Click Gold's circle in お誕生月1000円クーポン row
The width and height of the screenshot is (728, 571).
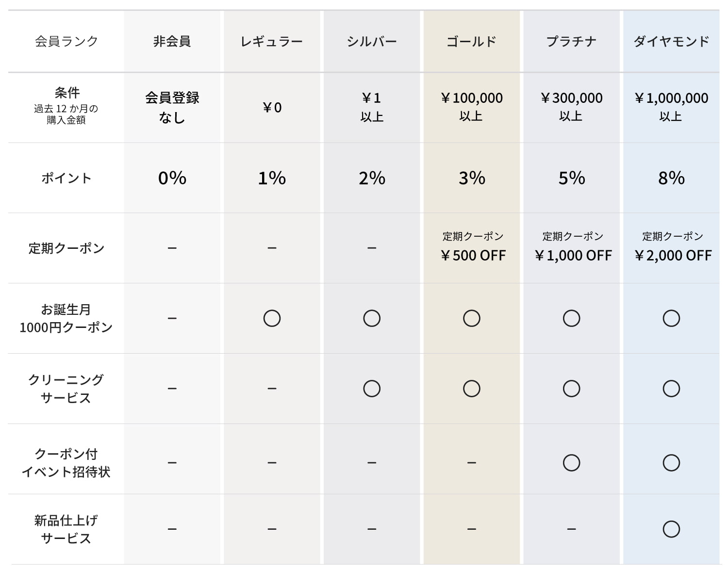[472, 318]
